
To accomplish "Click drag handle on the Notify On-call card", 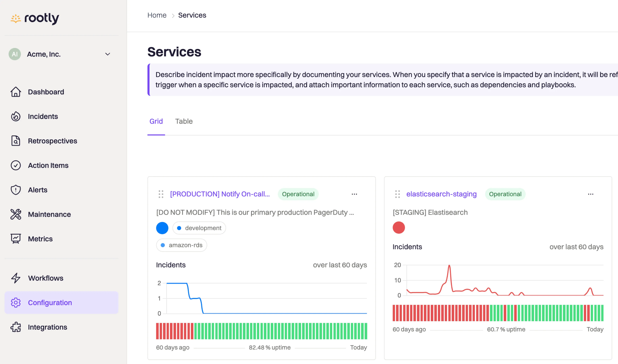I will tap(161, 194).
